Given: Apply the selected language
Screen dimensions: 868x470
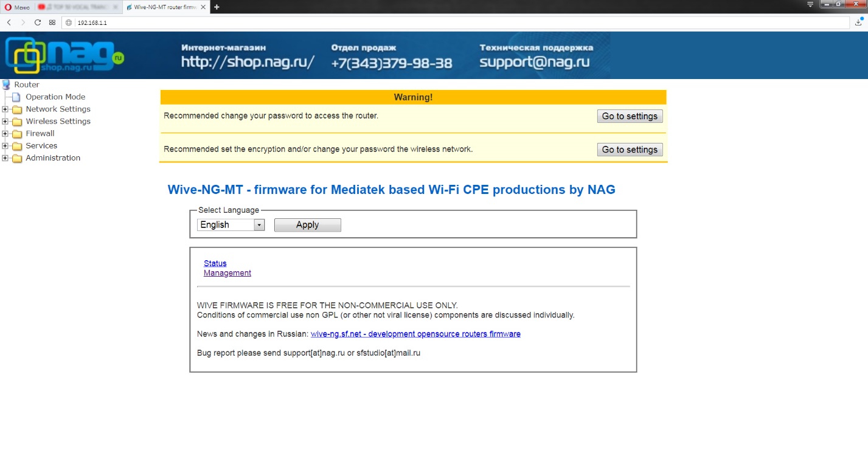Looking at the screenshot, I should pos(307,225).
